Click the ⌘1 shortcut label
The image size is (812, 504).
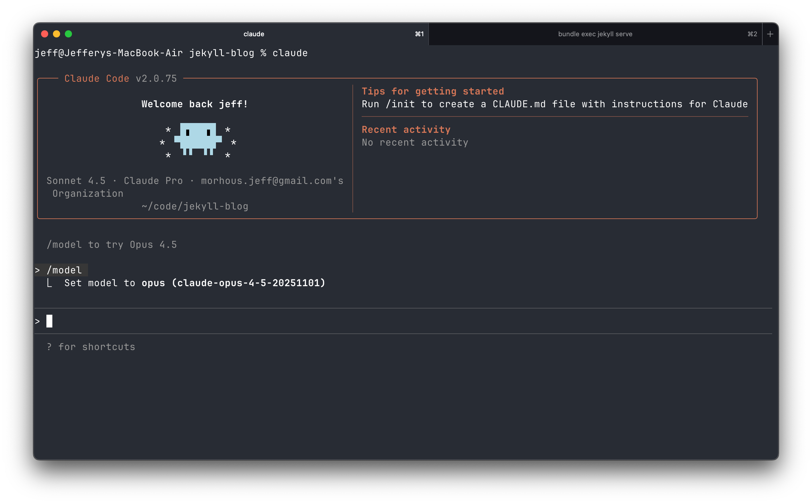click(x=419, y=34)
